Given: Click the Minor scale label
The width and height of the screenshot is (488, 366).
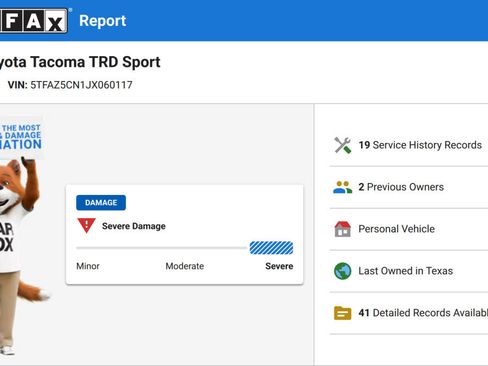Looking at the screenshot, I should tap(88, 266).
